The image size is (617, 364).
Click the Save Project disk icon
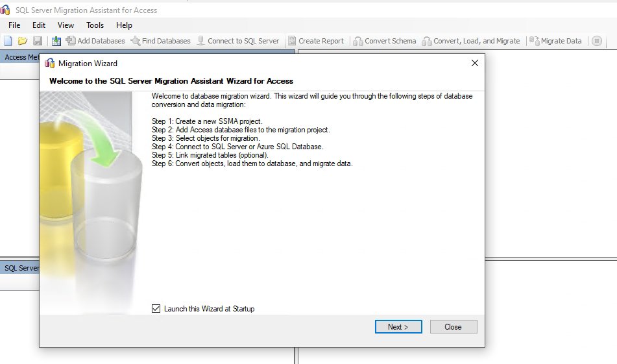coord(38,41)
